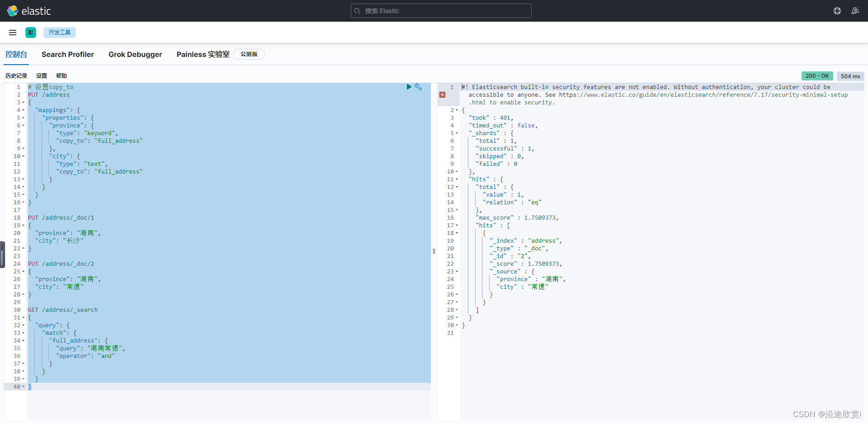Collapse the match fold at line 33
The image size is (868, 423).
(24, 333)
